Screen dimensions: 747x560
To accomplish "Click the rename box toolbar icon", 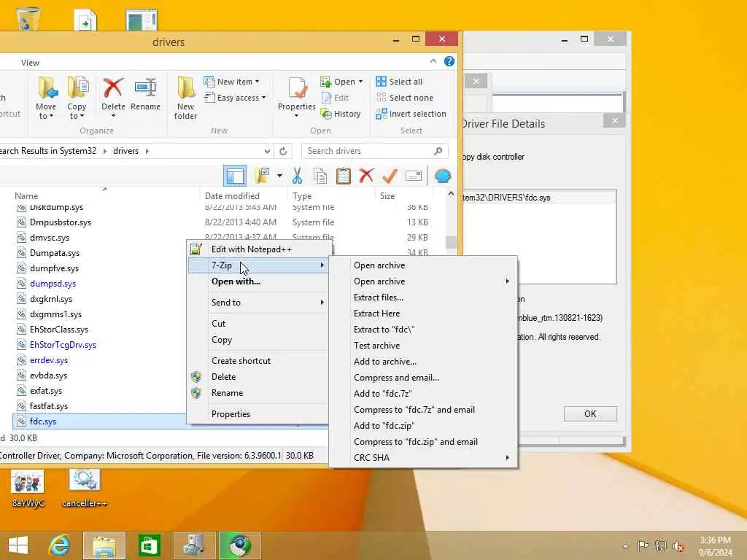I will (413, 176).
